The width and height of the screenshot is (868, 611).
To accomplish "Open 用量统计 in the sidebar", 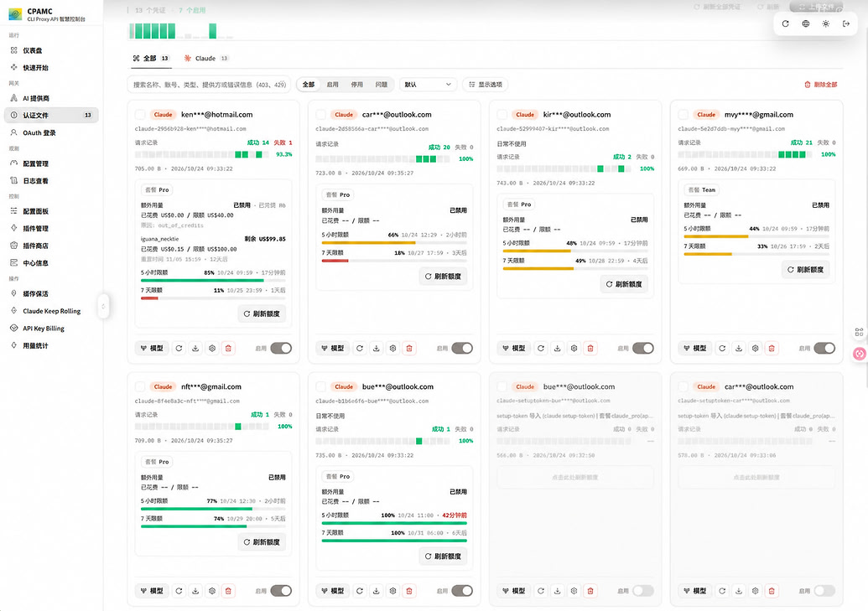I will (51, 345).
